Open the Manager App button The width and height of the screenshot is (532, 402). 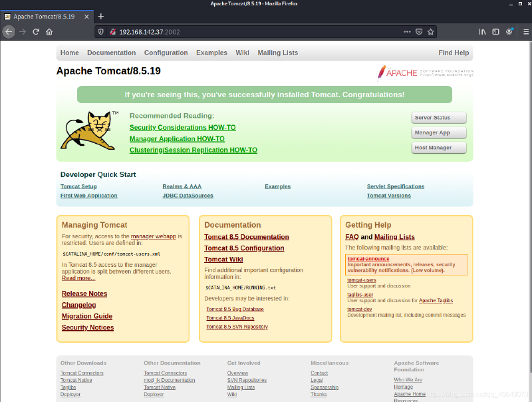(x=439, y=132)
